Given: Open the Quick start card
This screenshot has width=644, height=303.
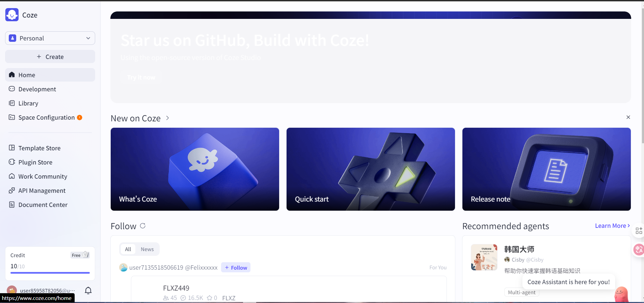Looking at the screenshot, I should pos(370,169).
